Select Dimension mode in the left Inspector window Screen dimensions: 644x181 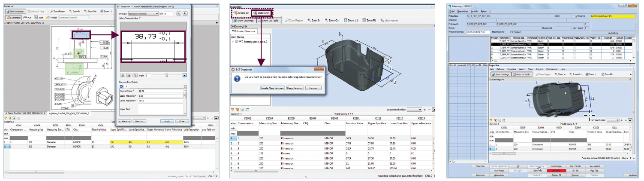click(x=14, y=18)
